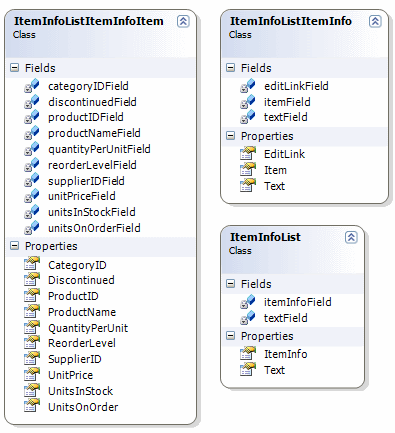Select the EditLink property
This screenshot has width=395, height=433.
pos(284,154)
